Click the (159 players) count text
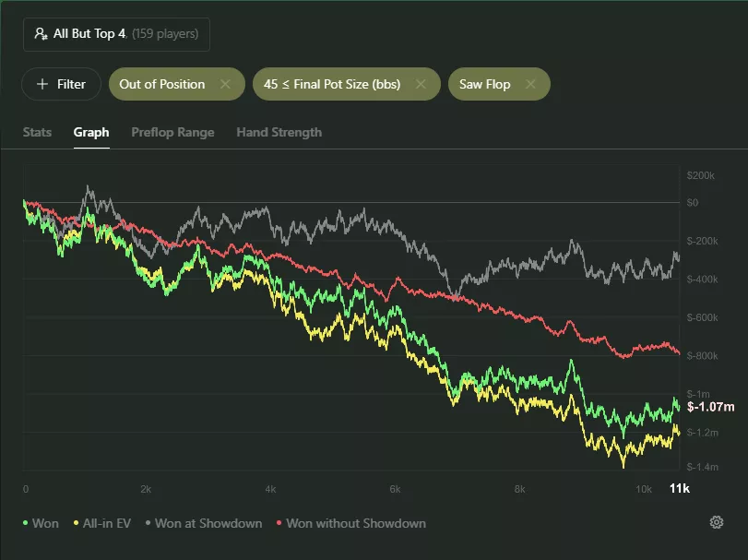 165,34
